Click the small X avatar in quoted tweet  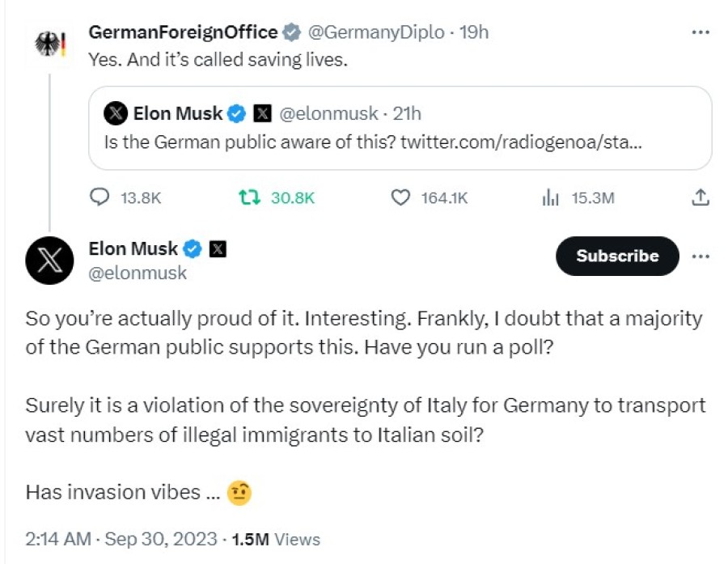(116, 114)
